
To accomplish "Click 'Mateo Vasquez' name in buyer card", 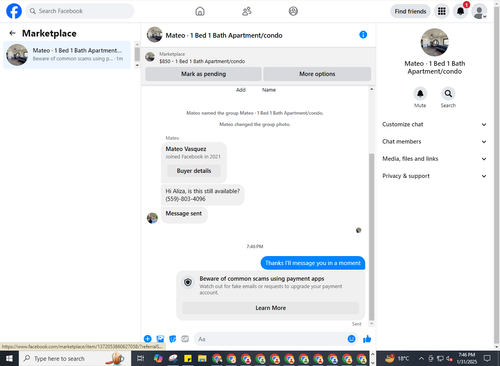I will [x=186, y=149].
